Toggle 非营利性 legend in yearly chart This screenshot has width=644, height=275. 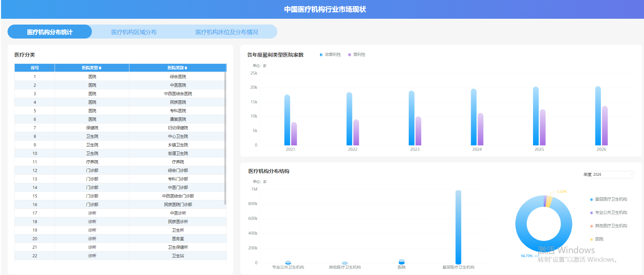(330, 55)
